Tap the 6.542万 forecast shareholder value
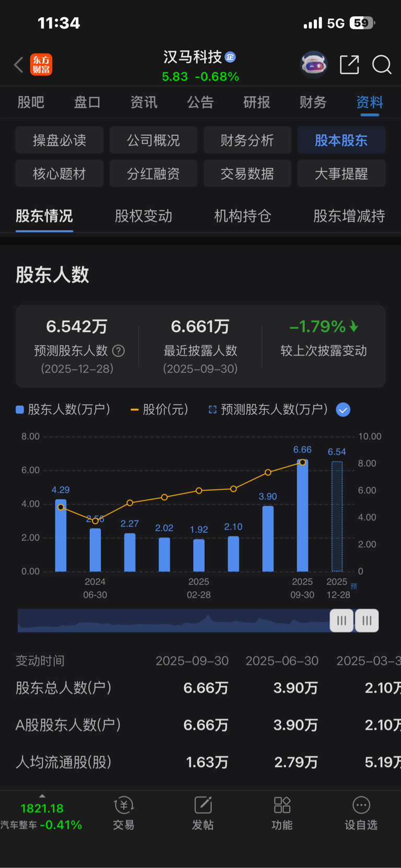The width and height of the screenshot is (401, 868). click(77, 326)
